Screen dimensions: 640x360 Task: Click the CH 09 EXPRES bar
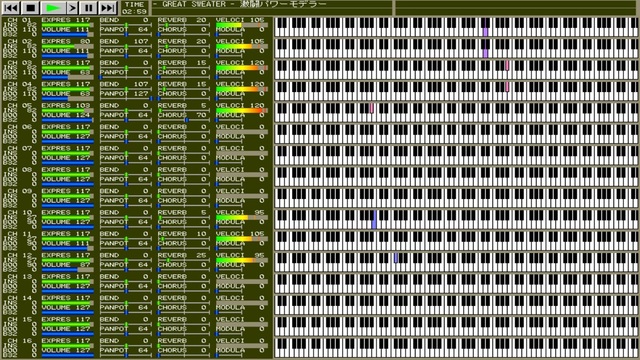coord(67,196)
